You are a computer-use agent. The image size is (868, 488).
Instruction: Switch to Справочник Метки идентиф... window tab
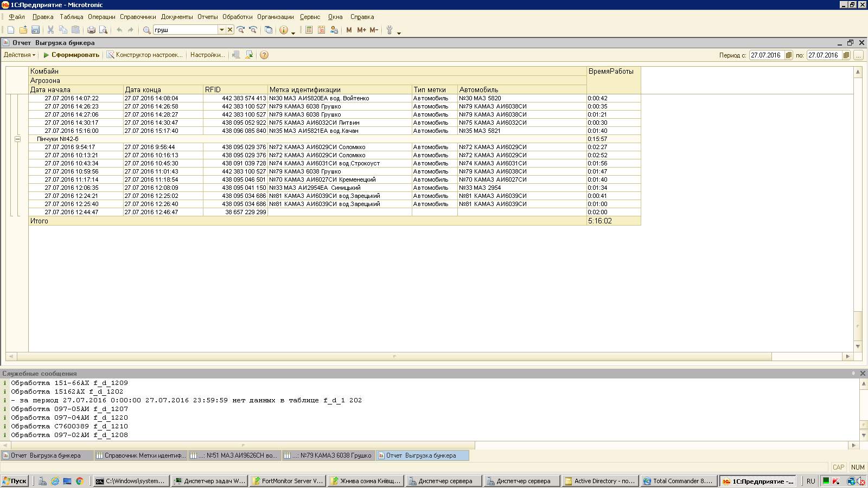click(x=141, y=455)
